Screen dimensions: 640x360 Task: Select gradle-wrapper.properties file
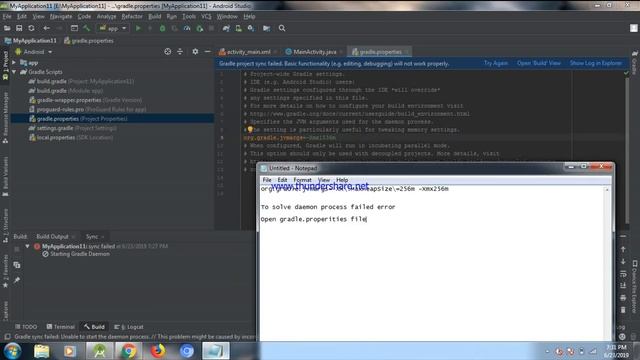coord(85,100)
